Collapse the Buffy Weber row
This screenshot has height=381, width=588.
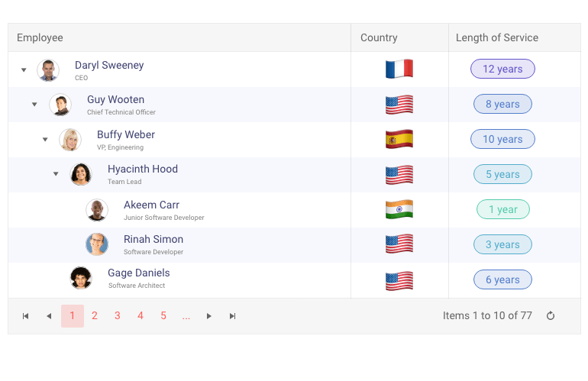pos(45,140)
